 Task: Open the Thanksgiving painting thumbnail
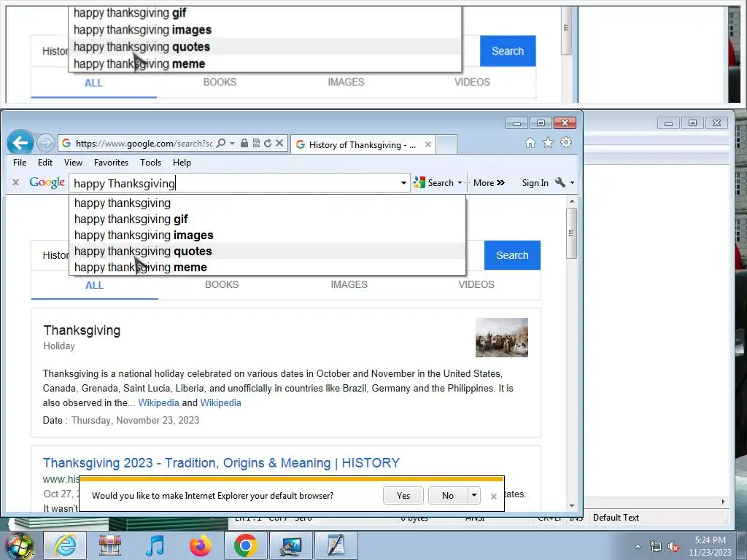pos(502,337)
